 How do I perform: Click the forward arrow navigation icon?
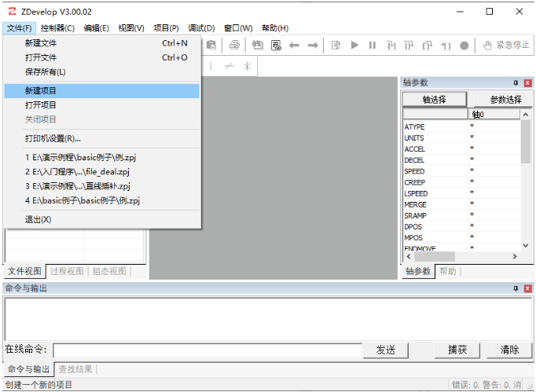click(313, 45)
